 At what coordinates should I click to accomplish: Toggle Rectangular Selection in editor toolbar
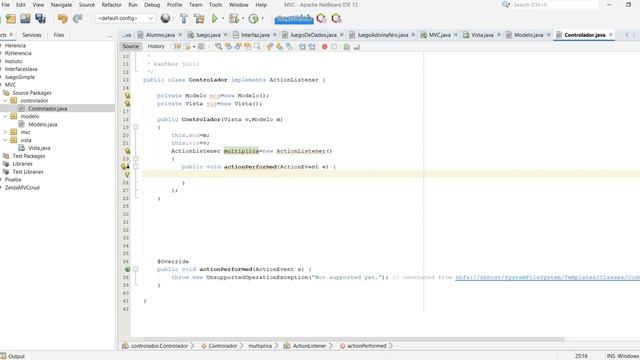tap(257, 47)
